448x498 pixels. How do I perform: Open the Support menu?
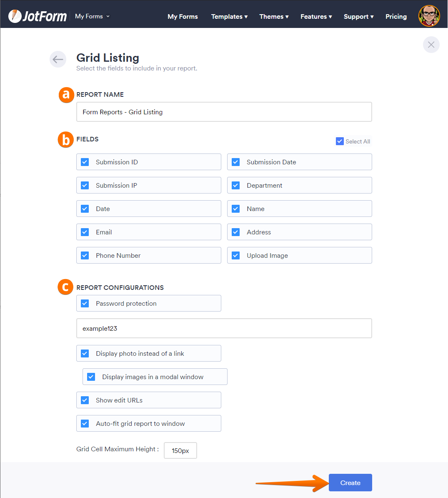point(358,17)
